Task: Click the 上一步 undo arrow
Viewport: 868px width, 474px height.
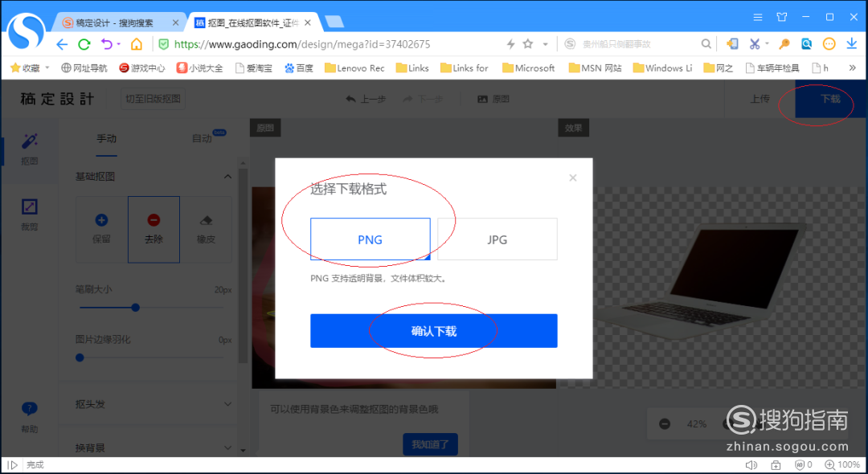Action: tap(366, 99)
